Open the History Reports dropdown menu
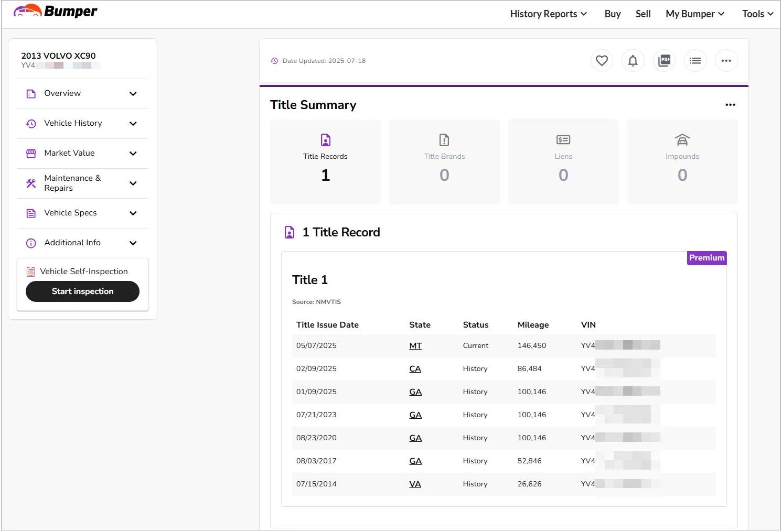Screen dimensions: 782x532 (x=548, y=14)
